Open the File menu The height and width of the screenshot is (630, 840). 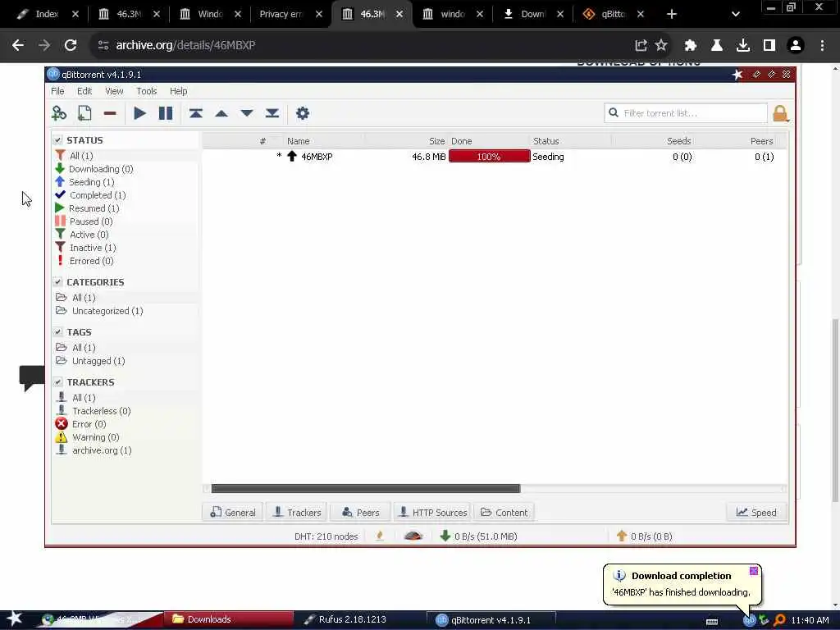(57, 91)
